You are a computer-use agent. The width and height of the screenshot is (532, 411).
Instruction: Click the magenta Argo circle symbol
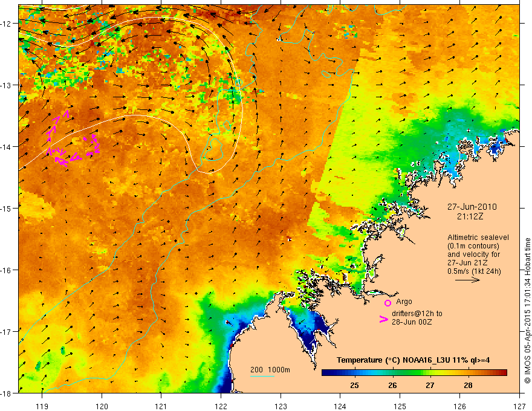click(388, 303)
